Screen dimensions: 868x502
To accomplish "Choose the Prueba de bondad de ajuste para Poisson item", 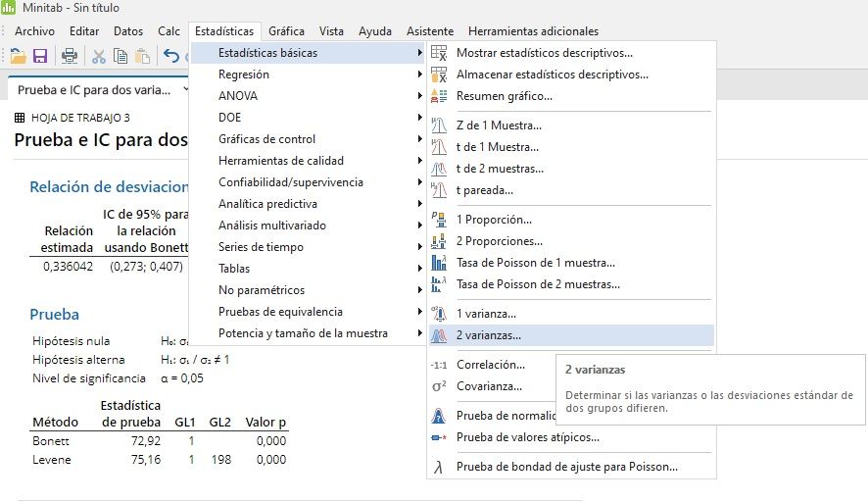I will point(571,467).
